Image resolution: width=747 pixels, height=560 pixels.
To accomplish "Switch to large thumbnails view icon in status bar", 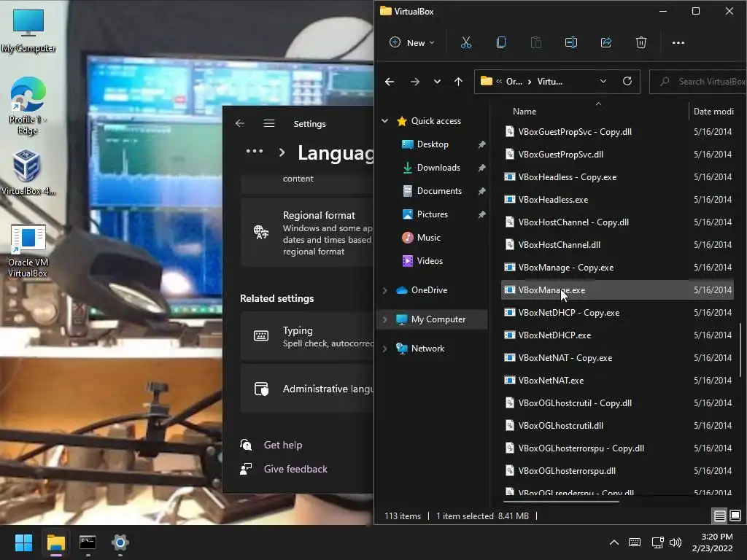I will coord(735,516).
